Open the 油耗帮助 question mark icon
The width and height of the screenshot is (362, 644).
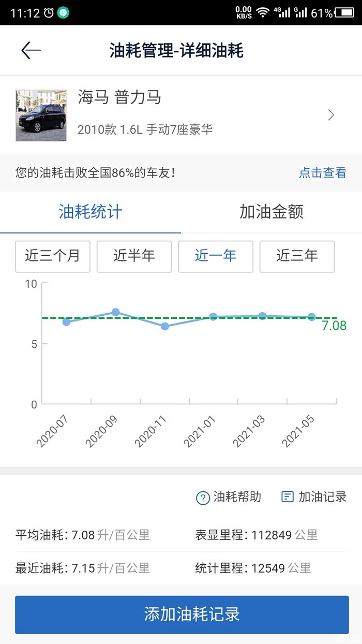click(x=202, y=498)
